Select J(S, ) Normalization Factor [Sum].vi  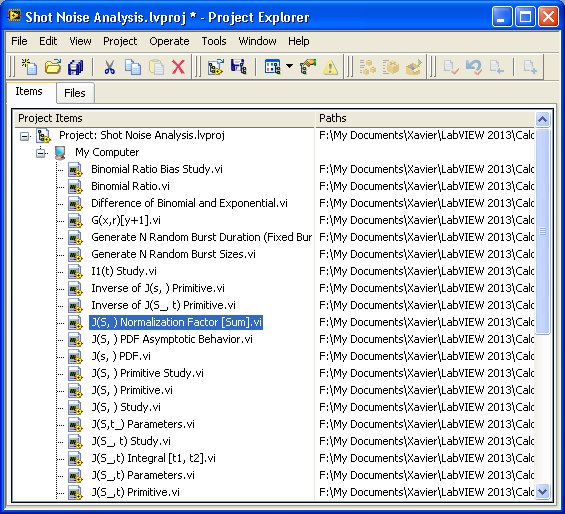pyautogui.click(x=176, y=322)
